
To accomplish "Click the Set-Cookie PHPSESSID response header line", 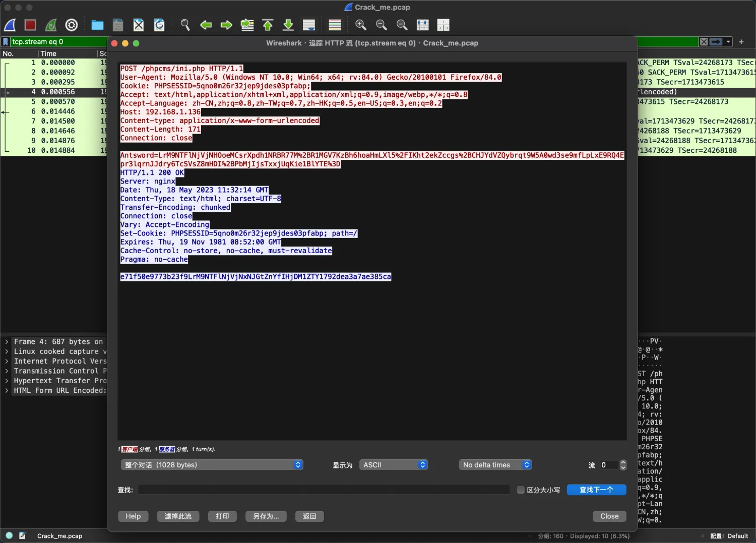I will (x=239, y=233).
